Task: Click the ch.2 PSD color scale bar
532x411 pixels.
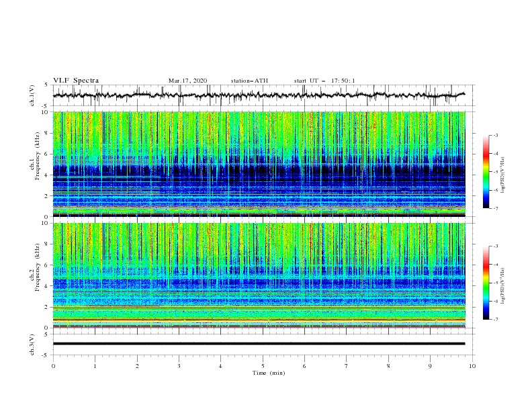Action: tap(486, 283)
